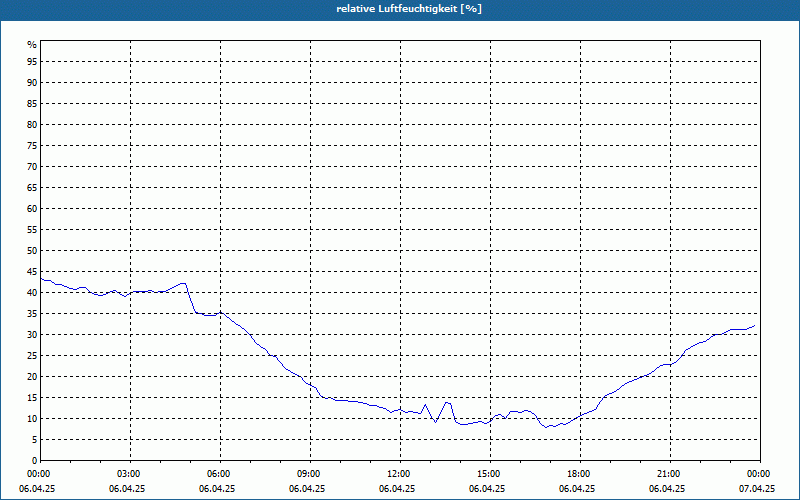Click the y-axis value 85
This screenshot has height=500, width=800.
click(x=32, y=104)
